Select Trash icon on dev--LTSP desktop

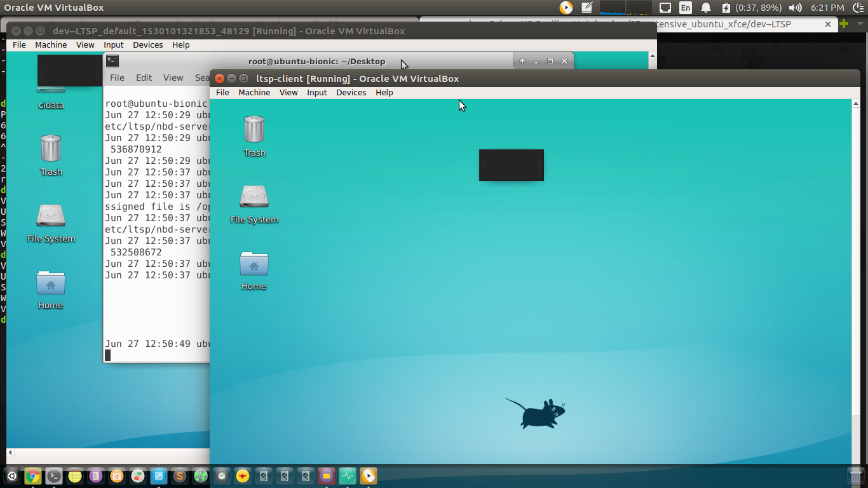pos(51,155)
